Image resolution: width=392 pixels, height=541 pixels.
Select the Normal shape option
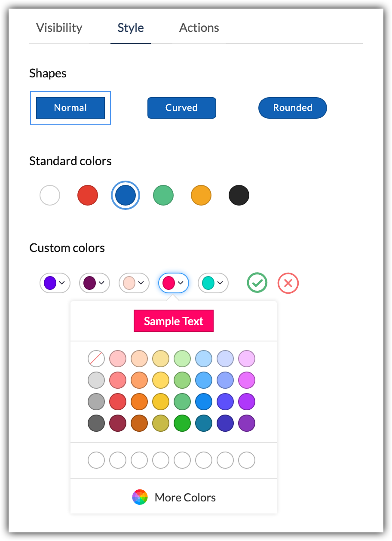(x=70, y=108)
